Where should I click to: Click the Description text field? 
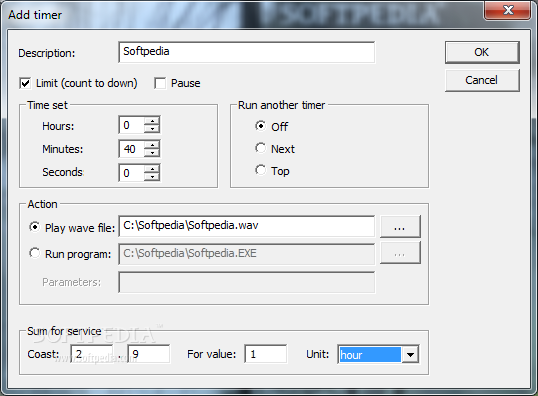246,52
